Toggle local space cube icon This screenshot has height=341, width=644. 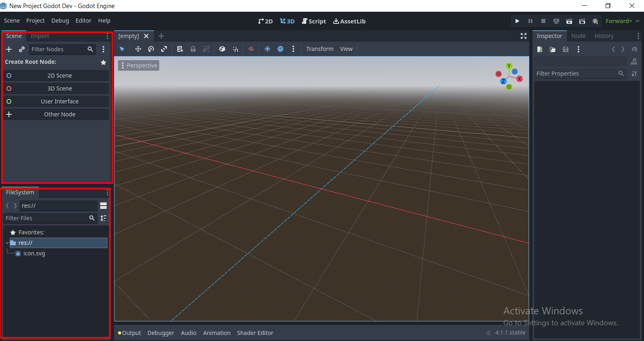[x=222, y=49]
